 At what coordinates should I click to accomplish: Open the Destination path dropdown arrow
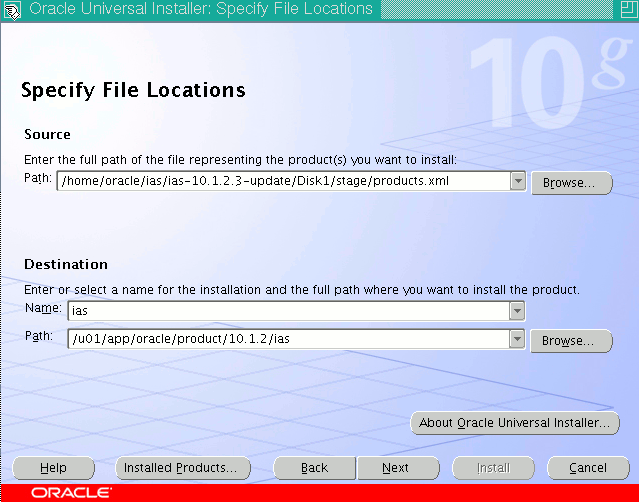pos(517,339)
